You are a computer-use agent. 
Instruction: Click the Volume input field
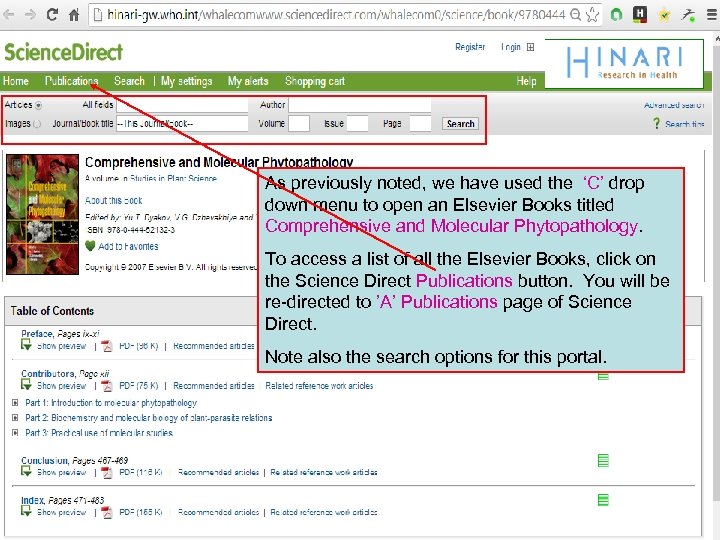tap(299, 124)
